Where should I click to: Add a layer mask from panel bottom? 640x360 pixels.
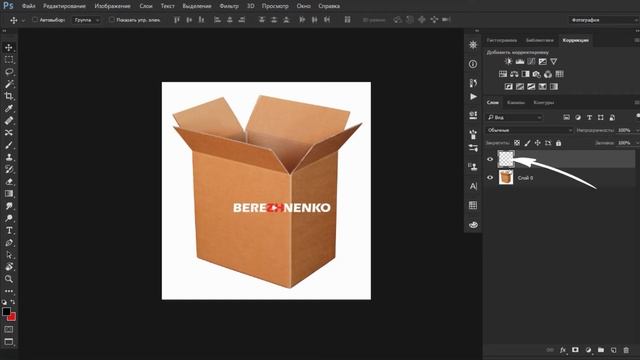pos(575,350)
